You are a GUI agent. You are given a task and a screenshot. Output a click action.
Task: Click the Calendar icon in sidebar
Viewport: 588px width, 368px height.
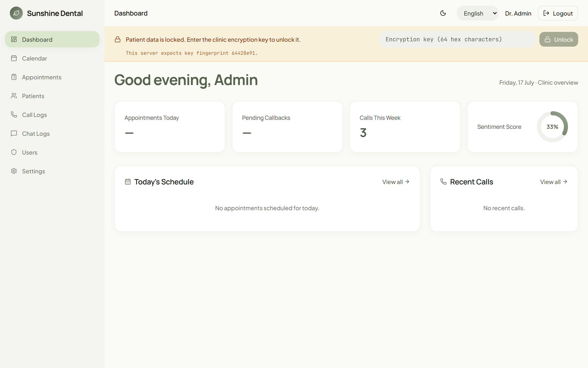[14, 58]
